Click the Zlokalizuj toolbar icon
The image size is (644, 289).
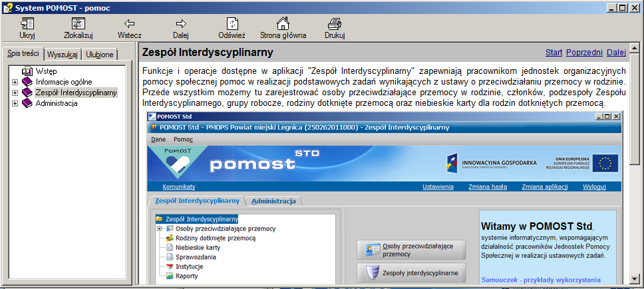point(78,23)
